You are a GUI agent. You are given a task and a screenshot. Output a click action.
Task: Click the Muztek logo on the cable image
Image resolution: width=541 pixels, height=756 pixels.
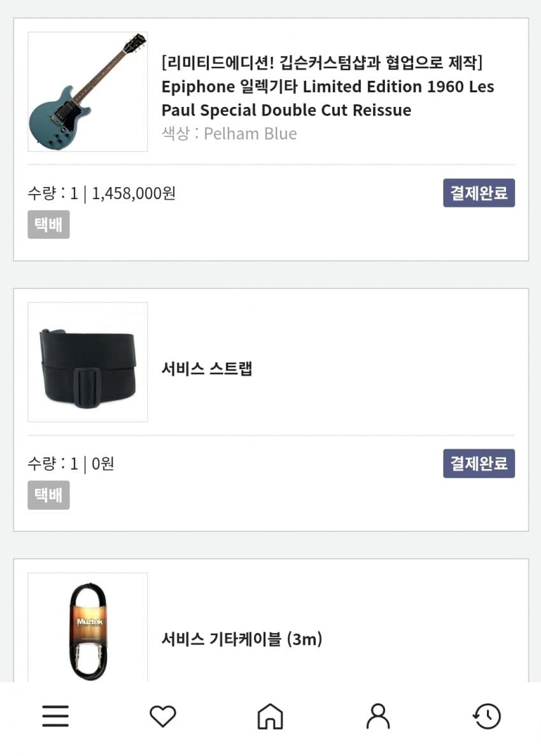tap(88, 622)
